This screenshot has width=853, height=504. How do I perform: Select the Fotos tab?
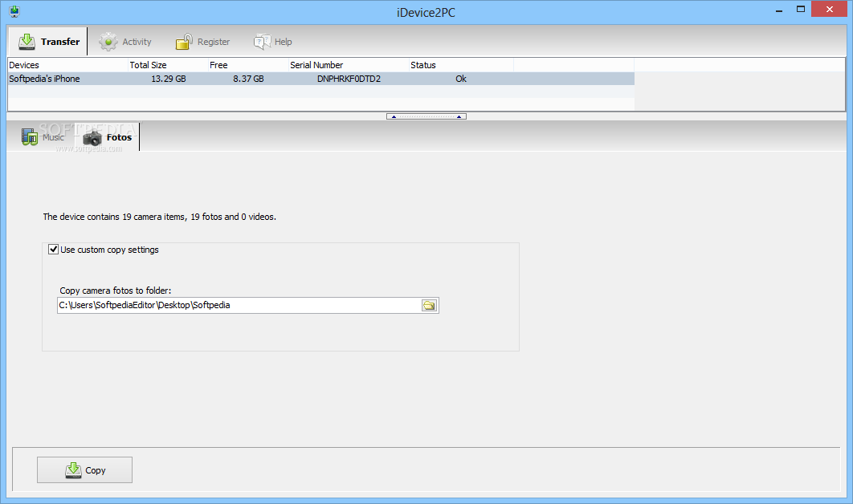(x=108, y=137)
